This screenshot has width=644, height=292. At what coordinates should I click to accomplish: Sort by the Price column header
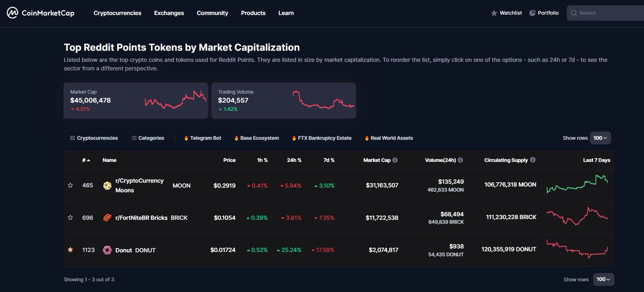(x=229, y=160)
